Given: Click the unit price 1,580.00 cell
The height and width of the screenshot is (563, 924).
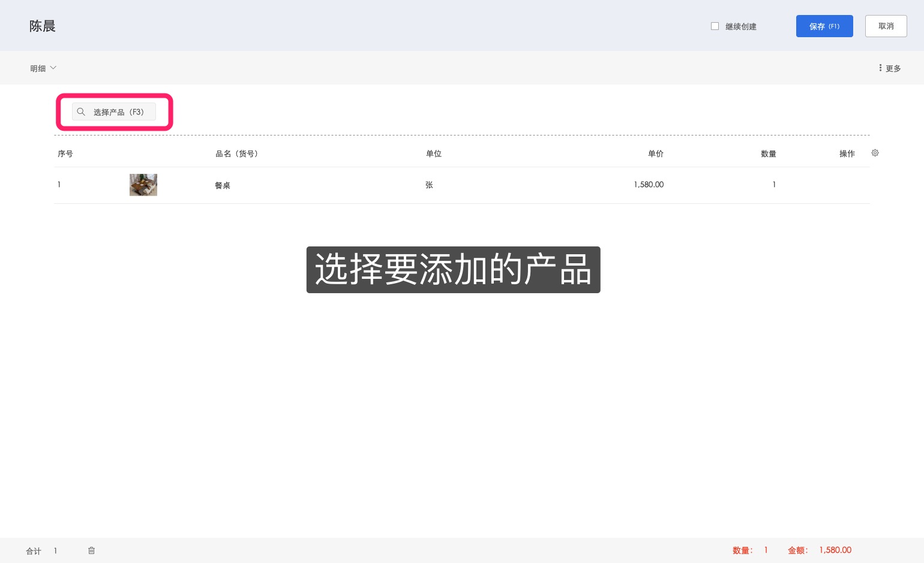Looking at the screenshot, I should point(649,185).
